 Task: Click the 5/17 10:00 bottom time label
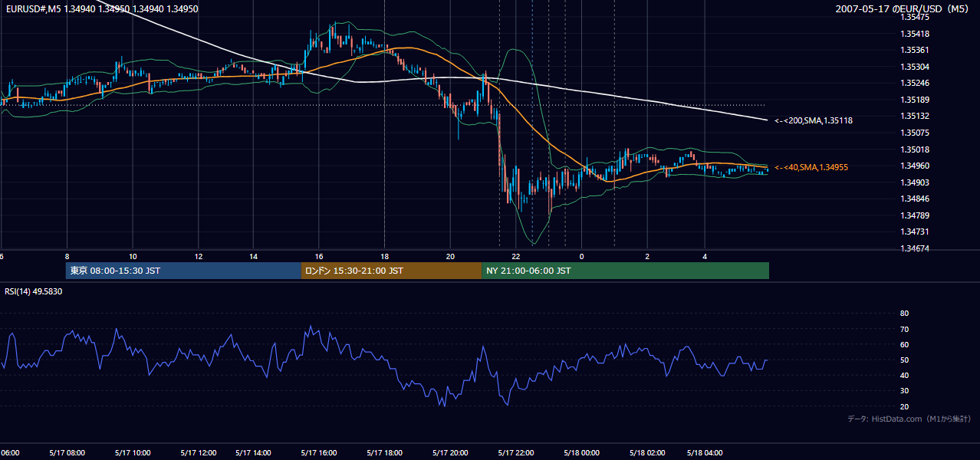[133, 453]
